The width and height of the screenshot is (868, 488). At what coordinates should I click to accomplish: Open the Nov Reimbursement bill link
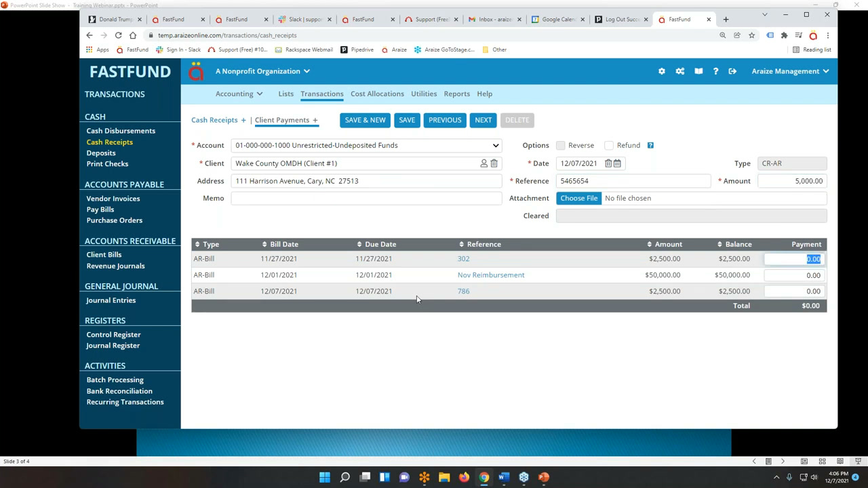pyautogui.click(x=491, y=275)
